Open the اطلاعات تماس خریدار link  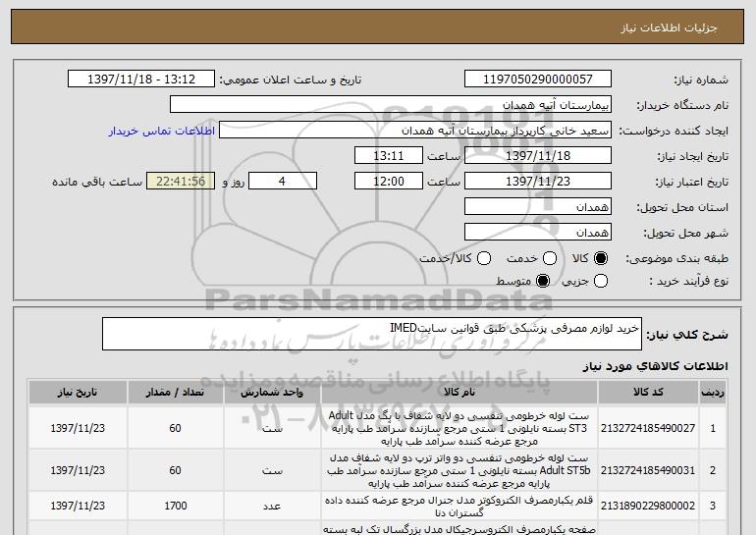pyautogui.click(x=162, y=132)
